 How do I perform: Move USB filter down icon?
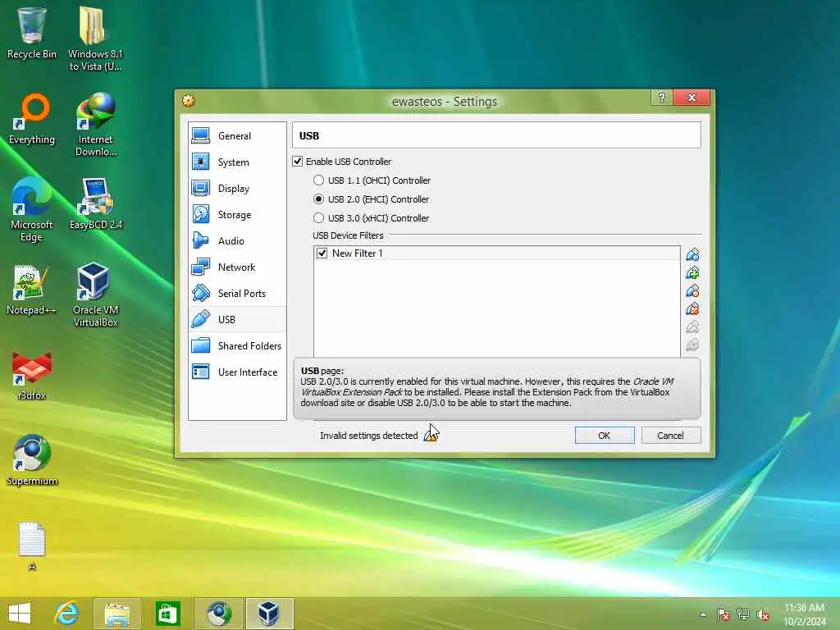pos(692,345)
